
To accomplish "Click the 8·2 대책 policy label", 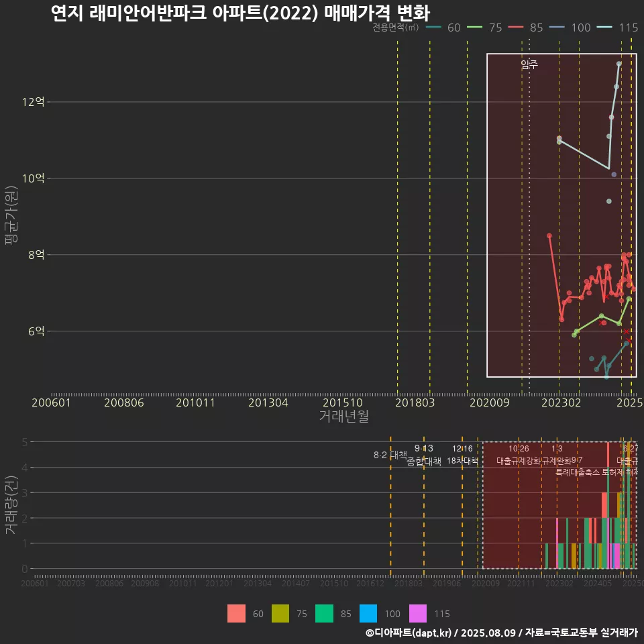I will 390,455.
